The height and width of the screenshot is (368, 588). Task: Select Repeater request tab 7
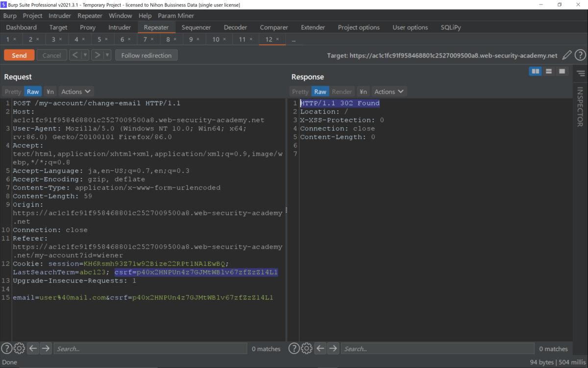pyautogui.click(x=145, y=39)
